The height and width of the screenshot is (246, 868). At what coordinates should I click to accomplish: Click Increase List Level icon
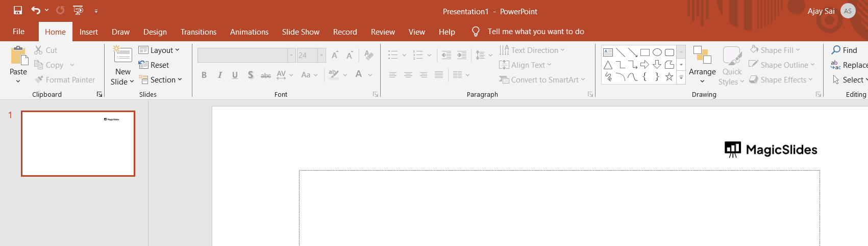(x=462, y=55)
